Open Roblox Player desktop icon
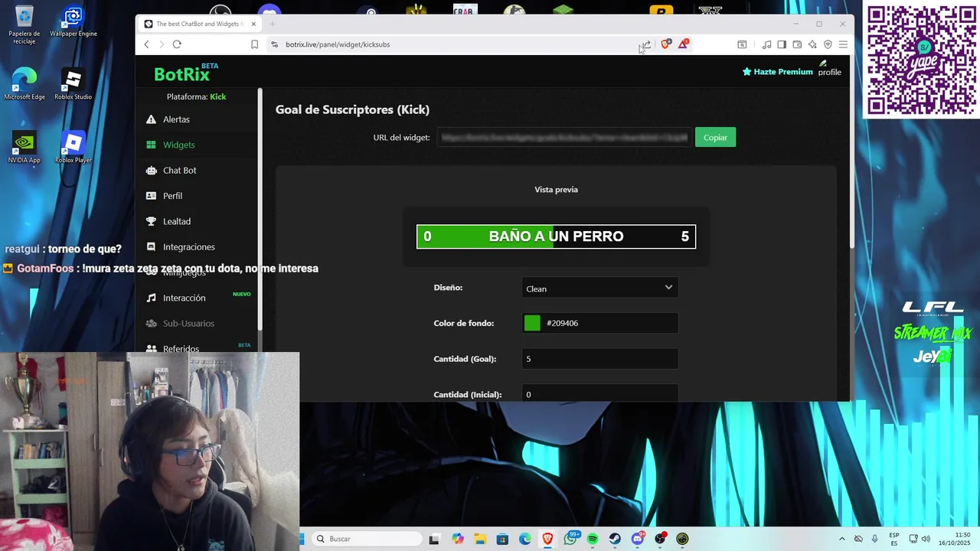This screenshot has width=980, height=551. pos(73,148)
